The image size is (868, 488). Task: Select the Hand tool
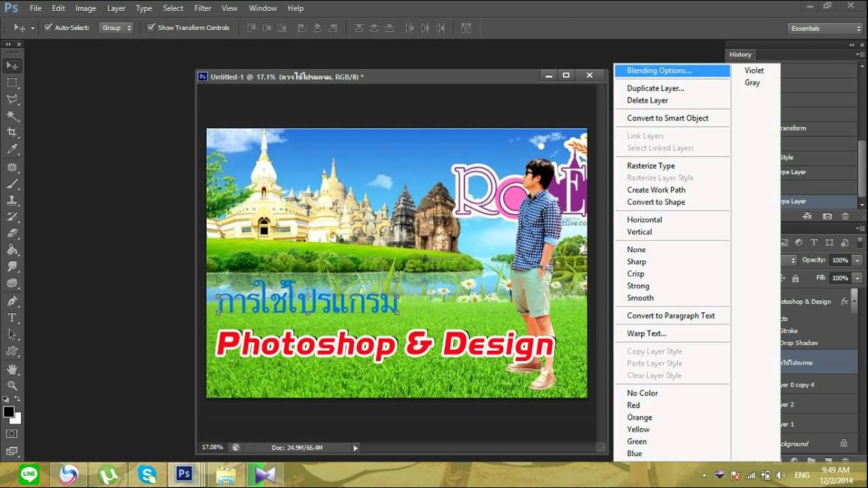[x=12, y=369]
